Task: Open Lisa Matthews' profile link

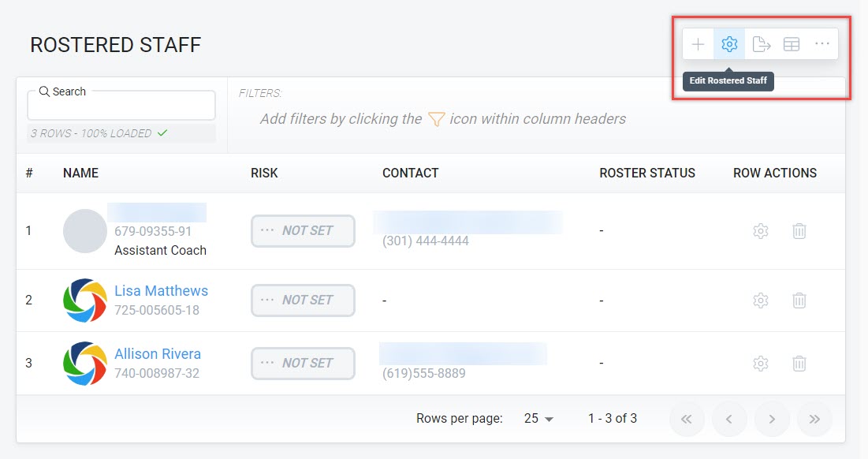Action: 161,290
